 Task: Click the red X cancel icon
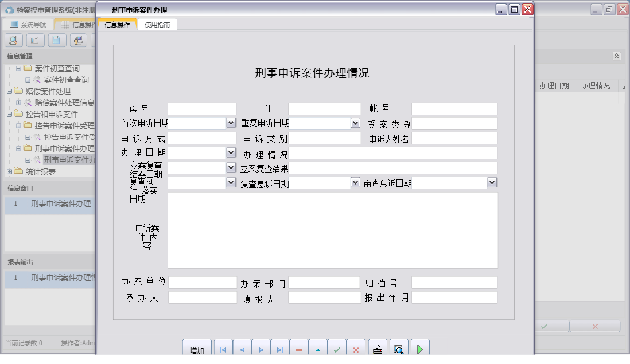coord(356,349)
